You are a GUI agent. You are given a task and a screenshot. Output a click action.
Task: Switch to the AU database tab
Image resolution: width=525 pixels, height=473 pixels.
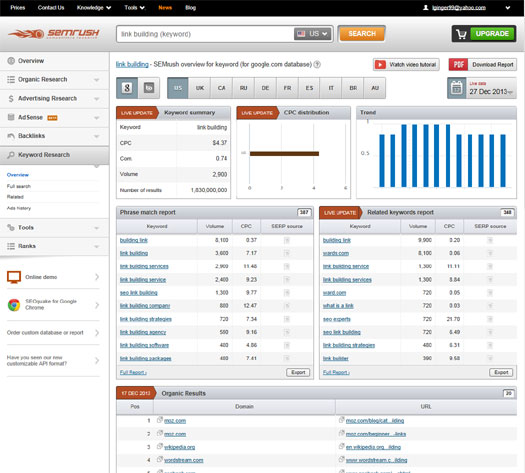coord(375,88)
